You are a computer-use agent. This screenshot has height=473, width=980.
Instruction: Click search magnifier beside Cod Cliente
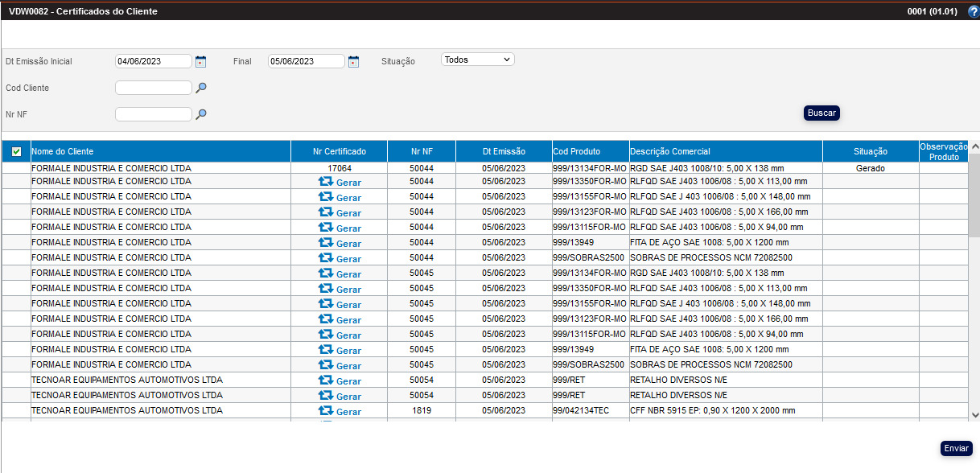point(201,88)
